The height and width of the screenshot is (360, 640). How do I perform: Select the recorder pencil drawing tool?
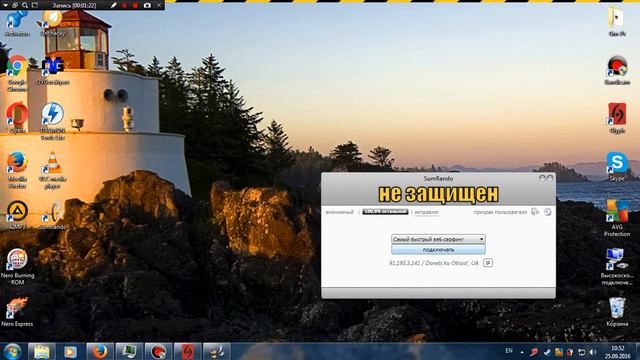[x=113, y=5]
